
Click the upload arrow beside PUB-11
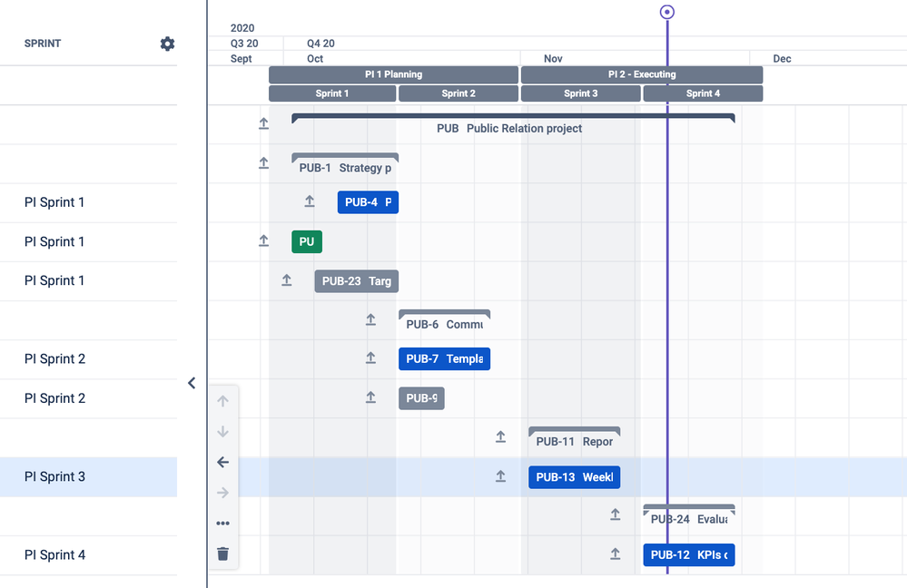[501, 437]
